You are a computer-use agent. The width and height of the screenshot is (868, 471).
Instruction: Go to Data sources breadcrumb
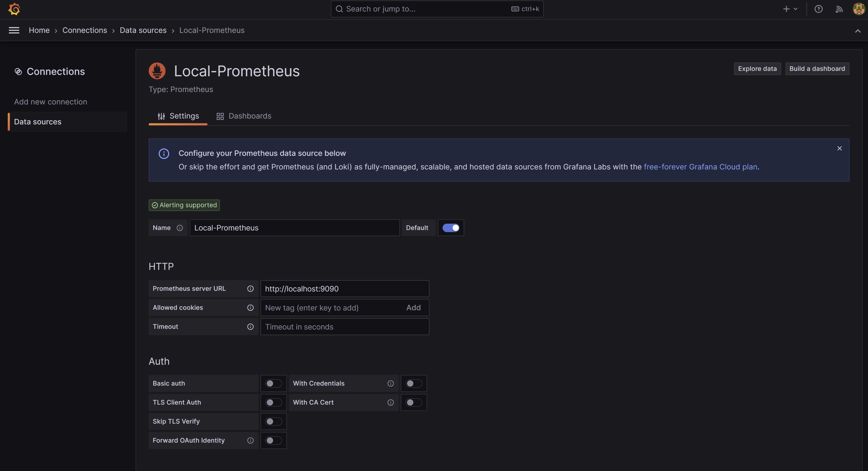point(143,30)
